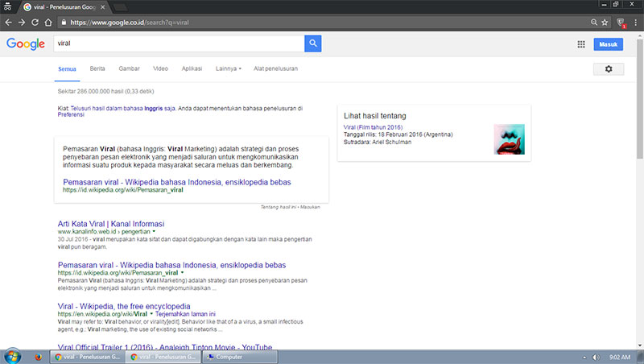Go back using the browser back arrow
This screenshot has height=364, width=644.
8,23
